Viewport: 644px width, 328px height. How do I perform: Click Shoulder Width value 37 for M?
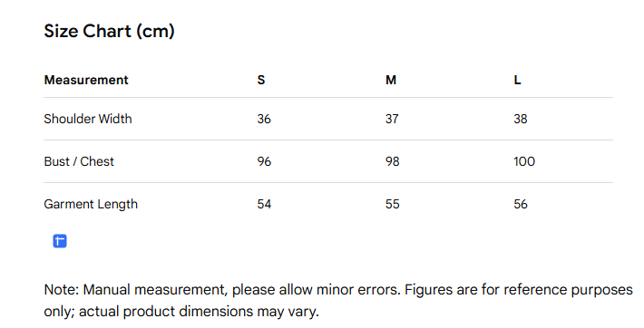coord(392,119)
